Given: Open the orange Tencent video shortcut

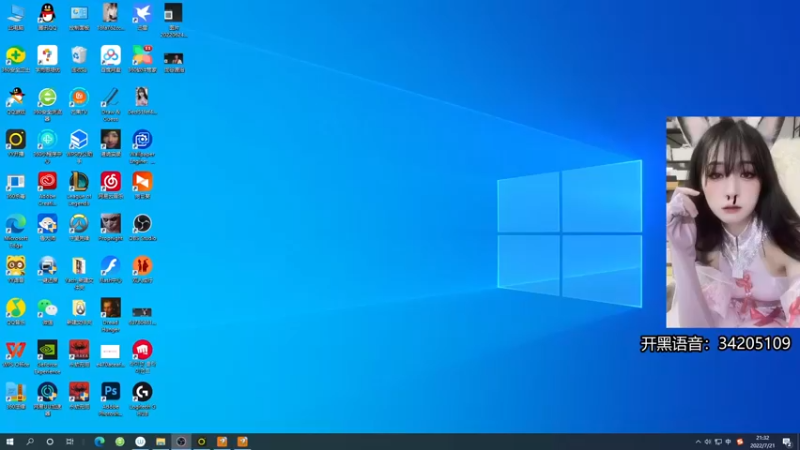Looking at the screenshot, I should click(x=142, y=185).
